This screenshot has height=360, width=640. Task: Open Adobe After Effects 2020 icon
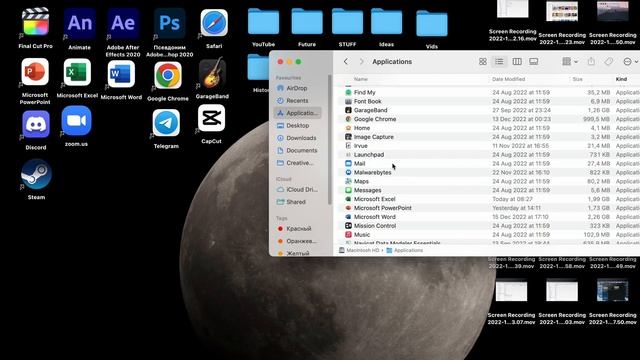[123, 23]
